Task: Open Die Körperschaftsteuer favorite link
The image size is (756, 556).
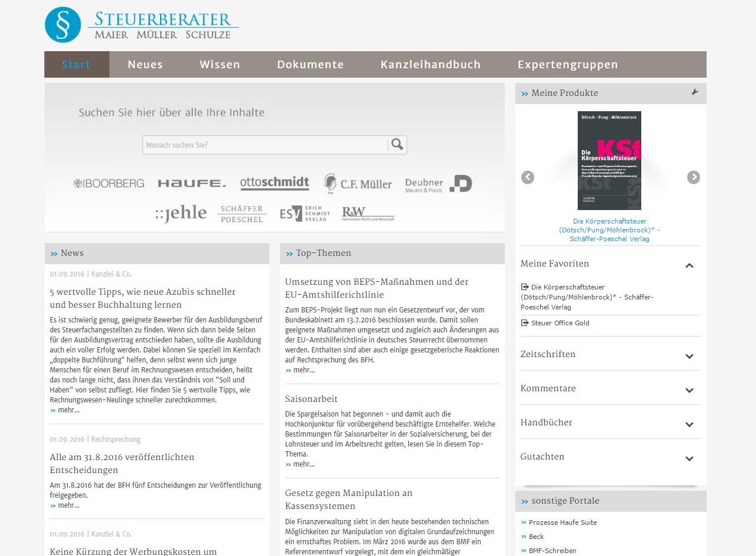Action: 587,297
